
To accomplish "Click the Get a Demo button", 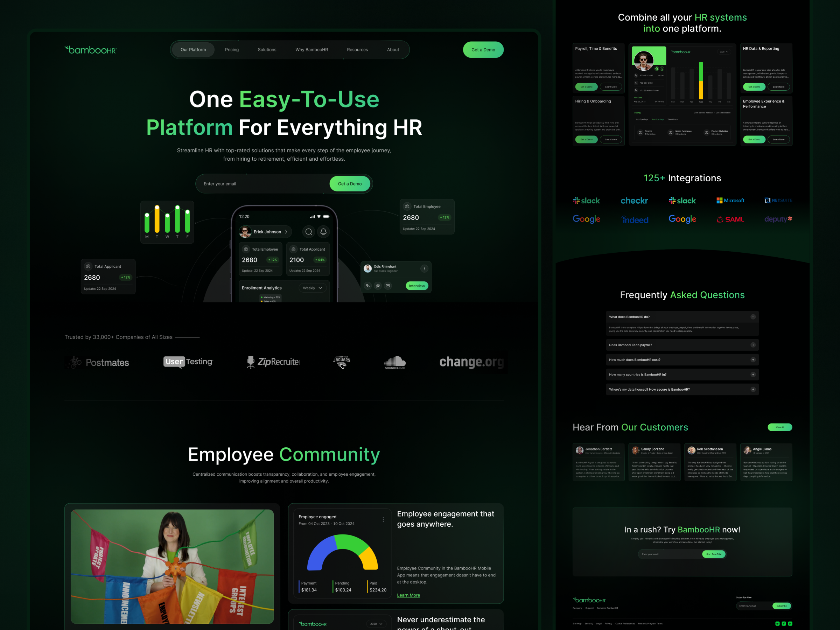I will 483,49.
